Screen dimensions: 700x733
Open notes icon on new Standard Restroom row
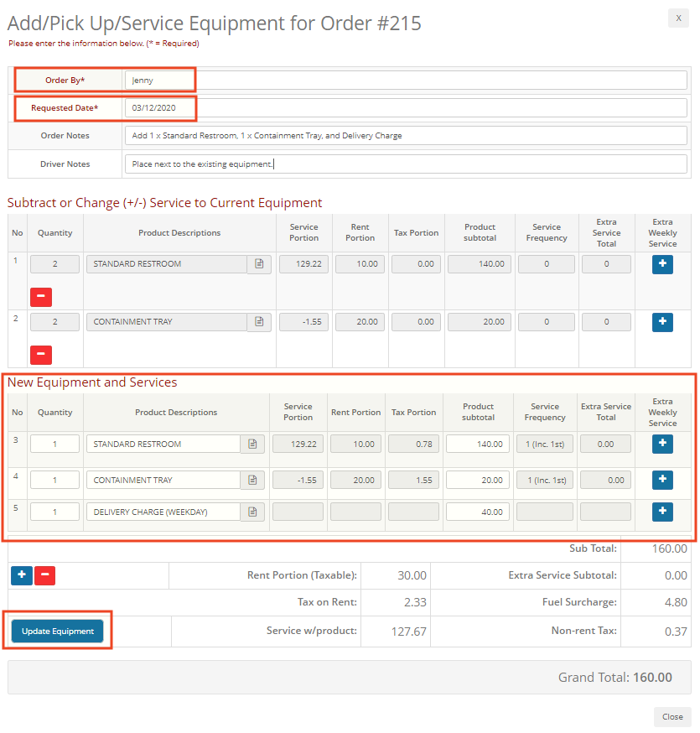click(252, 444)
